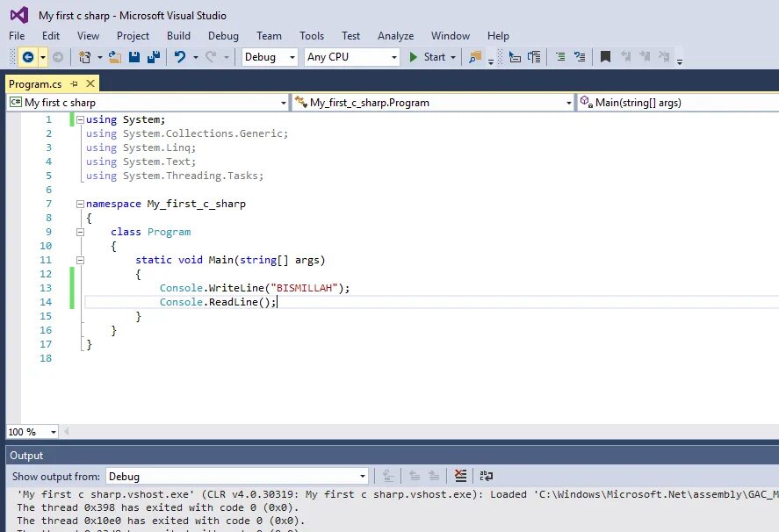
Task: Click line number 18 in the gutter
Action: click(x=46, y=358)
